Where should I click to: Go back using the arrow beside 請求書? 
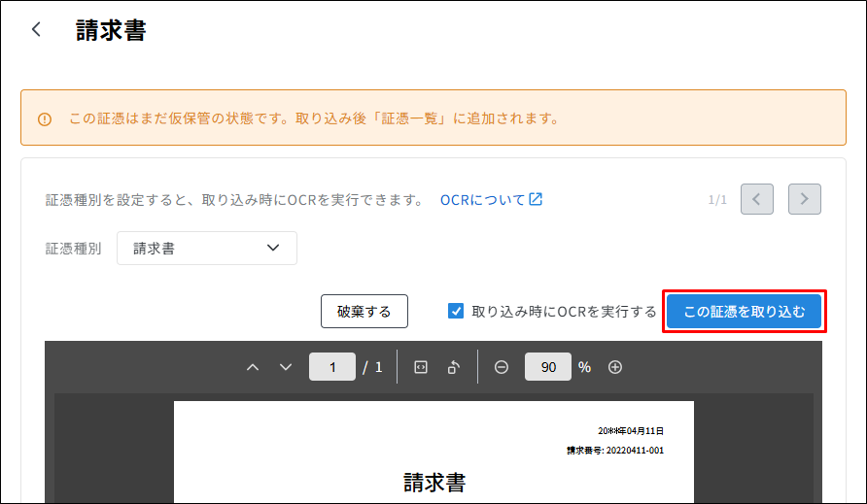[x=37, y=29]
